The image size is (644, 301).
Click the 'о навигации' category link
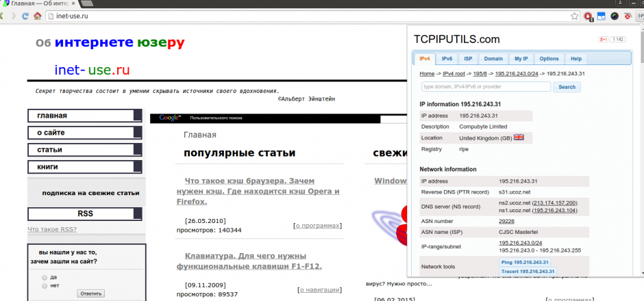(x=319, y=289)
